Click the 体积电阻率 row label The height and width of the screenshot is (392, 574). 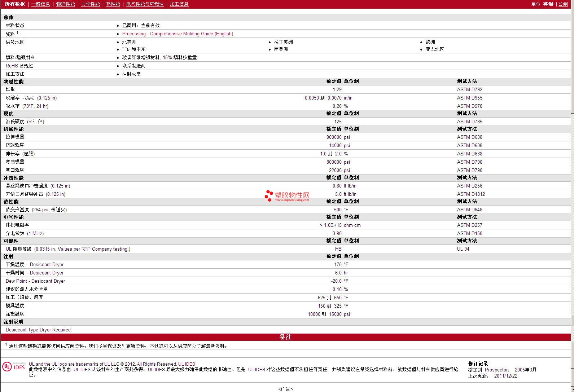(x=17, y=225)
